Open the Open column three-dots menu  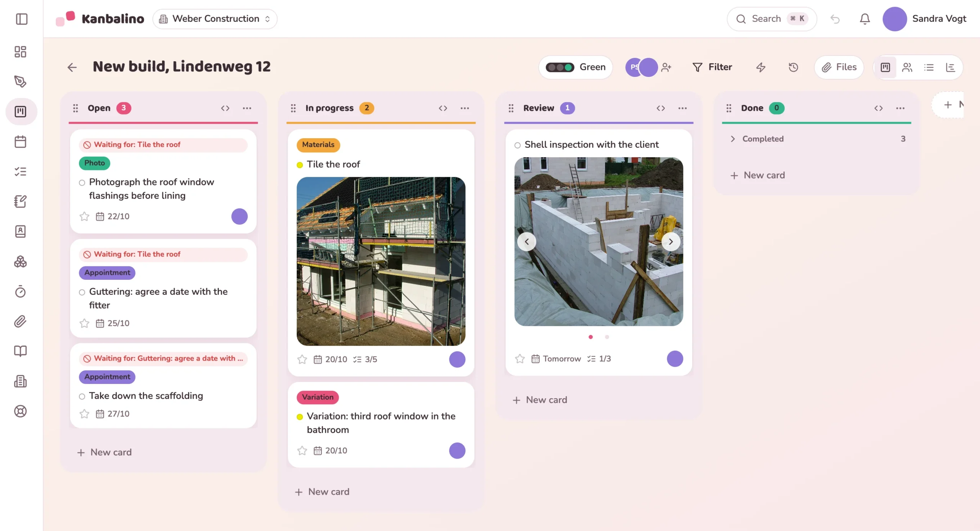(247, 108)
